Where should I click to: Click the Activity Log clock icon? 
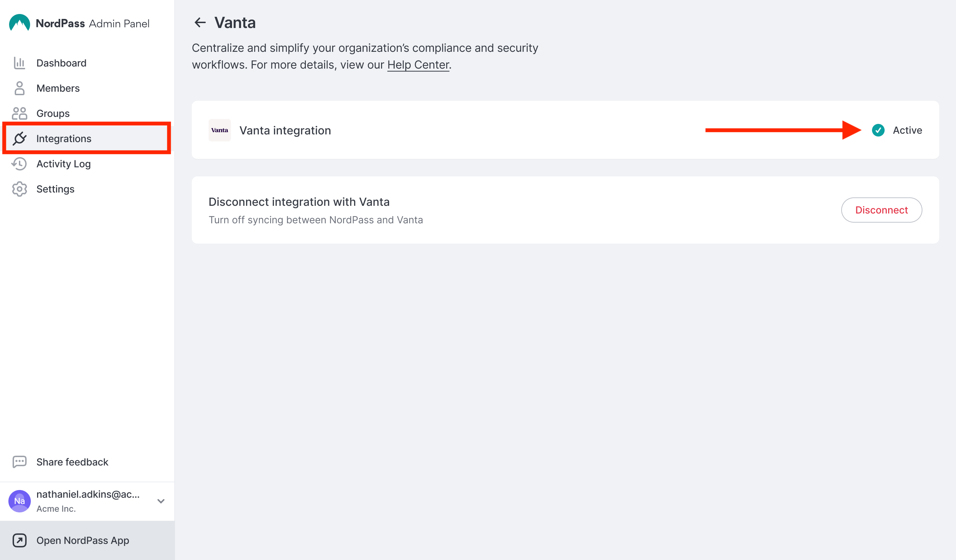(x=19, y=164)
